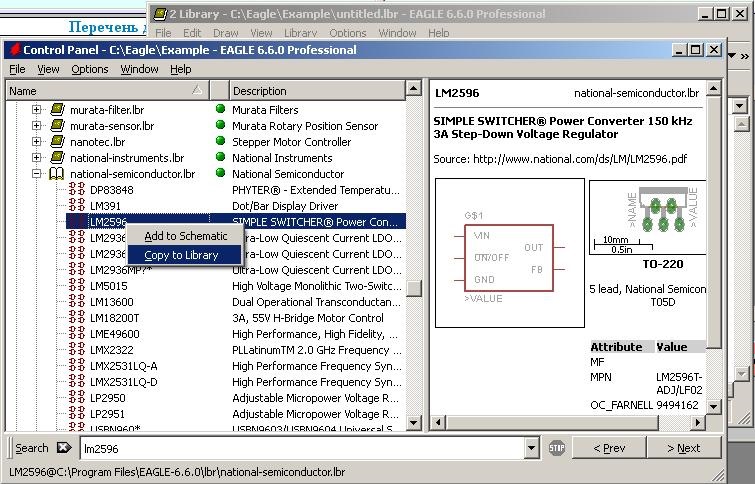Click the device icon beside LM391
Viewport: 755px width, 484px height.
click(77, 205)
